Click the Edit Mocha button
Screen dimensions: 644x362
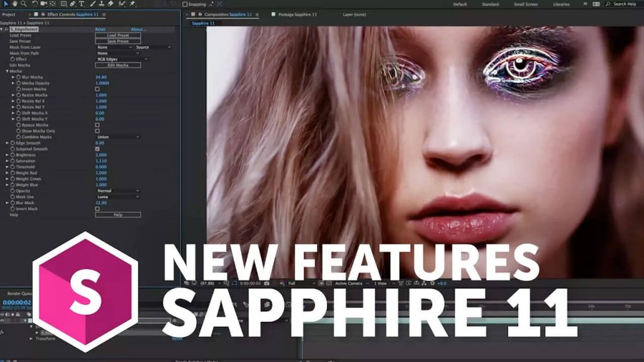click(x=118, y=65)
